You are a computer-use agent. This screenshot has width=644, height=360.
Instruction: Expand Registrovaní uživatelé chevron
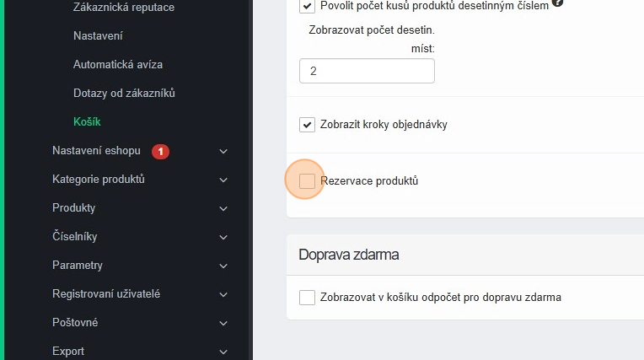coord(223,294)
